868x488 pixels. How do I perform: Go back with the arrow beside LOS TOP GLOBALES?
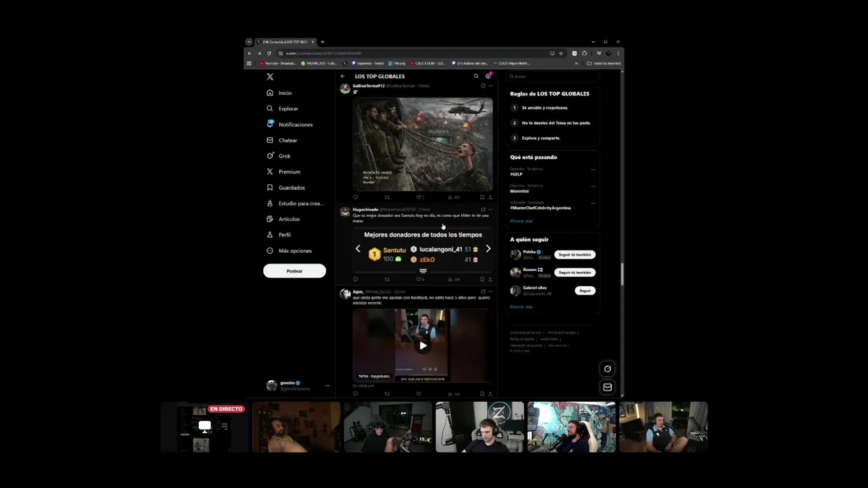point(342,77)
